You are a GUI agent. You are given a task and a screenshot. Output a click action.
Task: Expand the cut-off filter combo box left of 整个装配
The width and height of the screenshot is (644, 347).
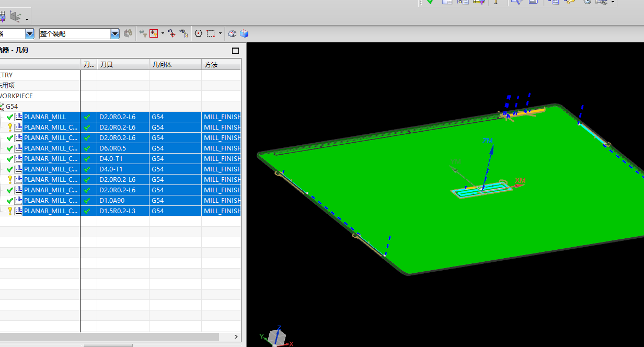pos(30,33)
